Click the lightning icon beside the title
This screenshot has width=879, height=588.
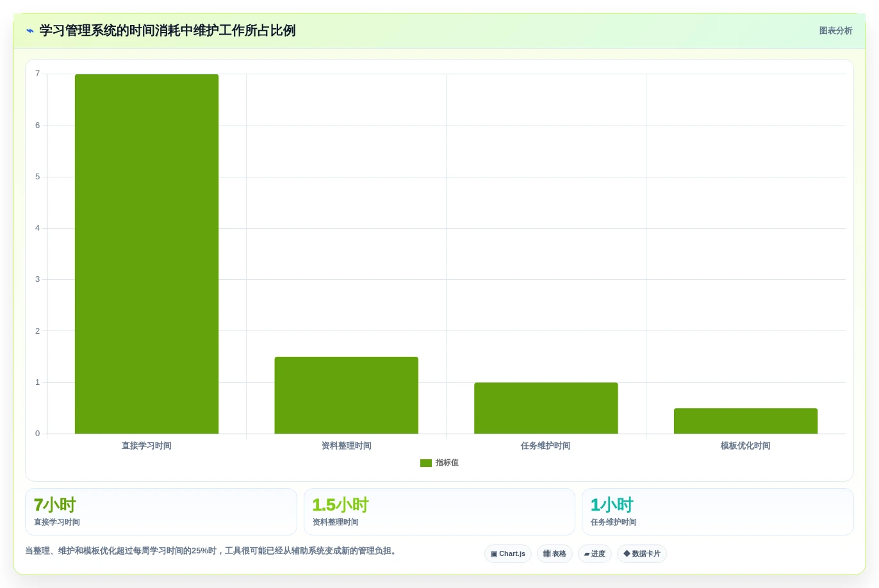click(x=30, y=31)
